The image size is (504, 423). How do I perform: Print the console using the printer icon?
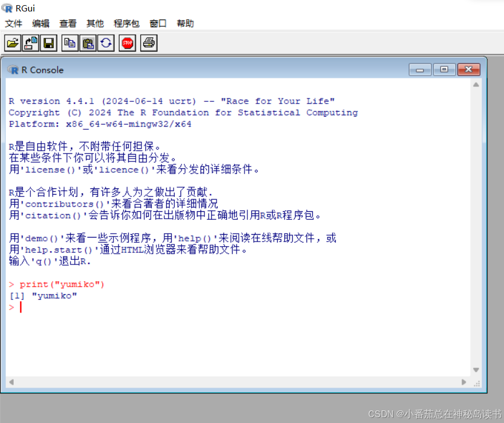coord(148,42)
